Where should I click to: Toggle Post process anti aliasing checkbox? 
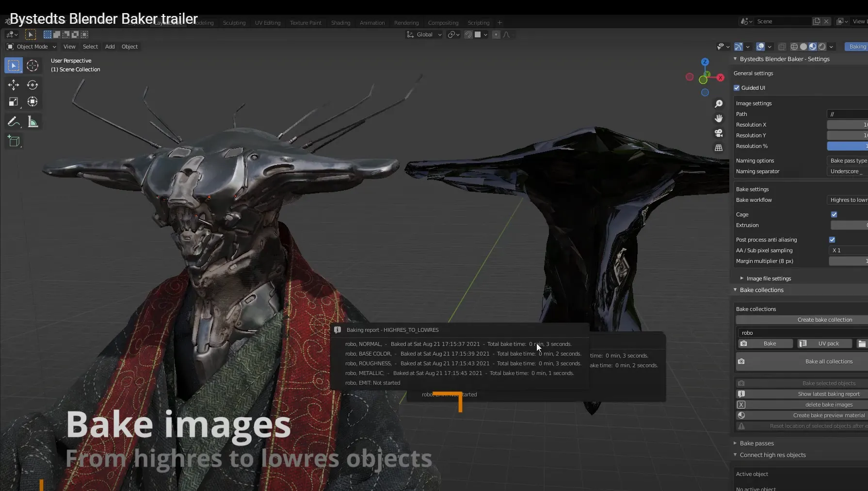pyautogui.click(x=832, y=240)
